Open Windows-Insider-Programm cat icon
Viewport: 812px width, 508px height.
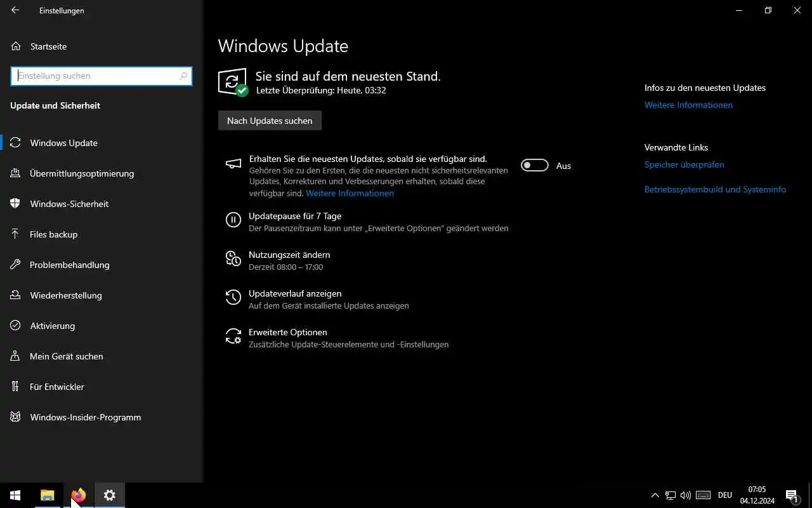point(16,417)
